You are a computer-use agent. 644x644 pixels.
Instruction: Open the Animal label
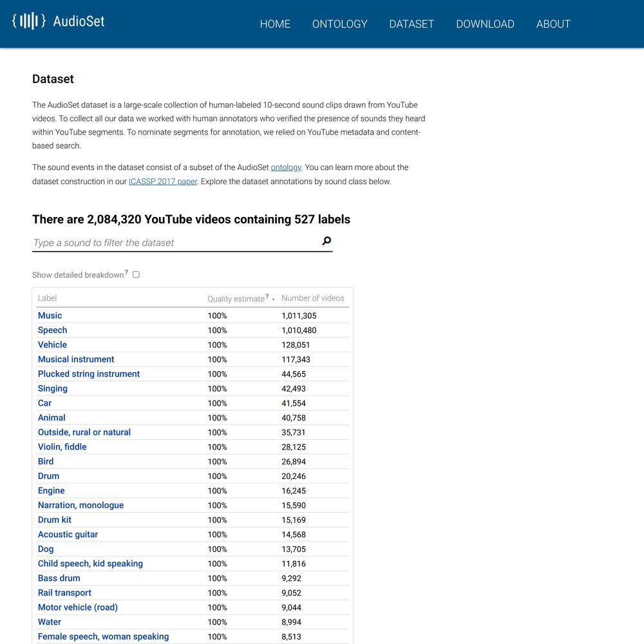[52, 418]
